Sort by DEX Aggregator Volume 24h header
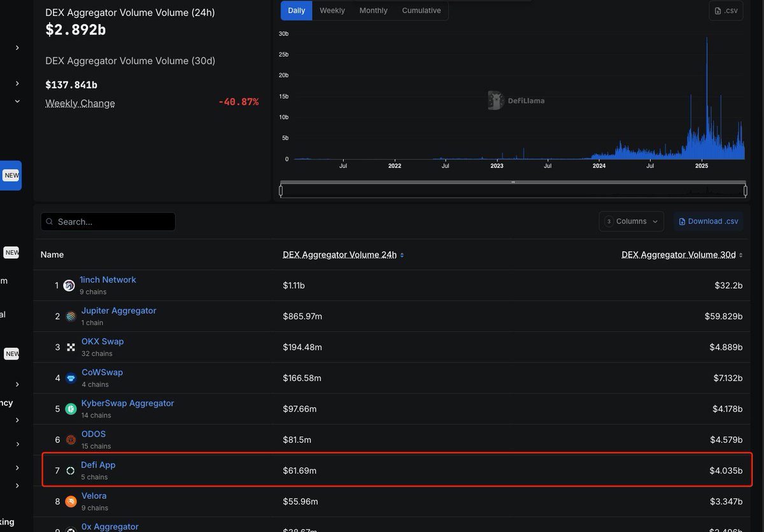 340,255
